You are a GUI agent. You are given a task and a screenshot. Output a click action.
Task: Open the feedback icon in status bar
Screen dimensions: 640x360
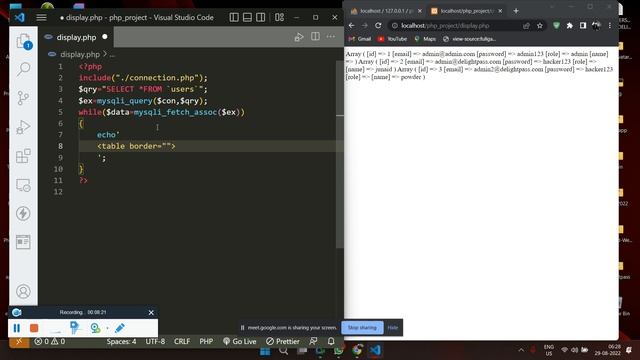point(313,341)
